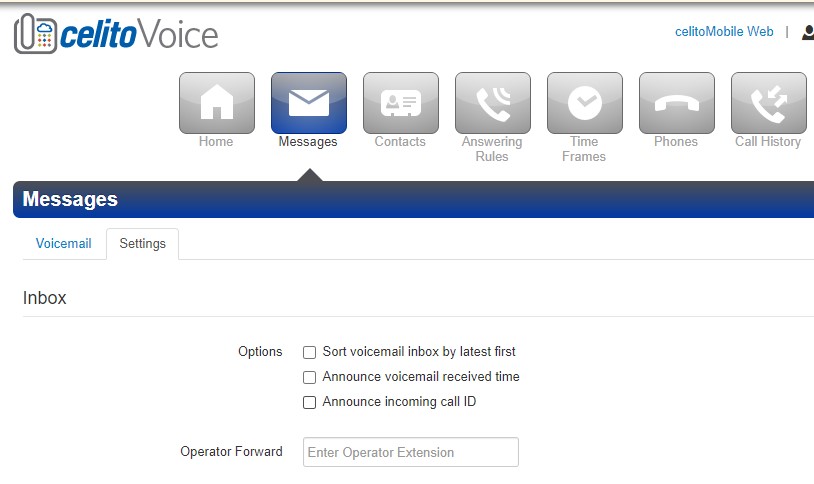814x484 pixels.
Task: Open the Home section icon
Action: pyautogui.click(x=217, y=103)
